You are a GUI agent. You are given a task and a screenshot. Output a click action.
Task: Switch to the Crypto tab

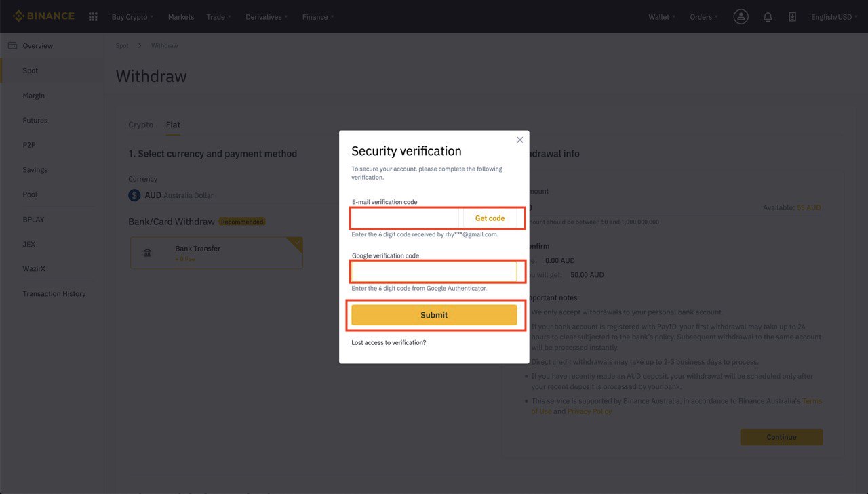pyautogui.click(x=140, y=125)
